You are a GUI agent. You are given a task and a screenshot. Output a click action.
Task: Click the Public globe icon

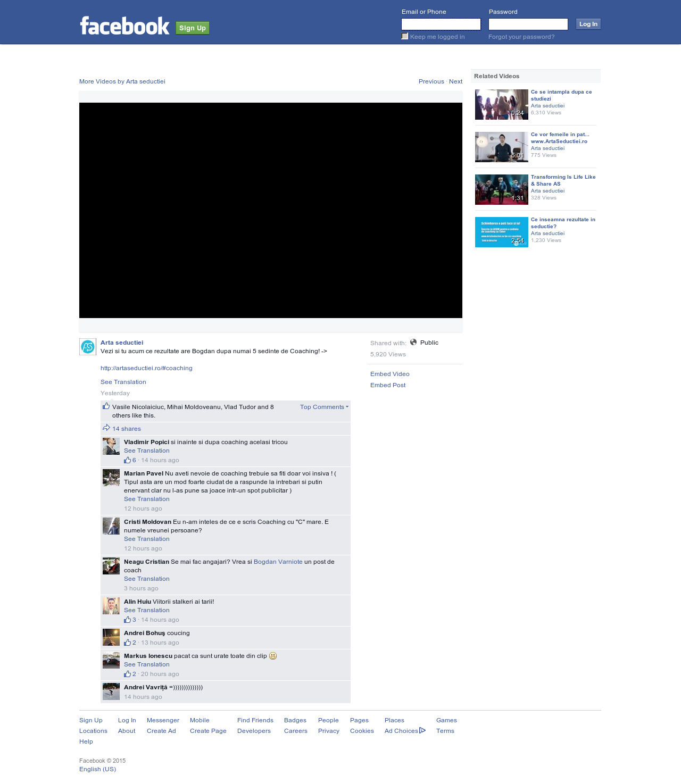(x=413, y=342)
